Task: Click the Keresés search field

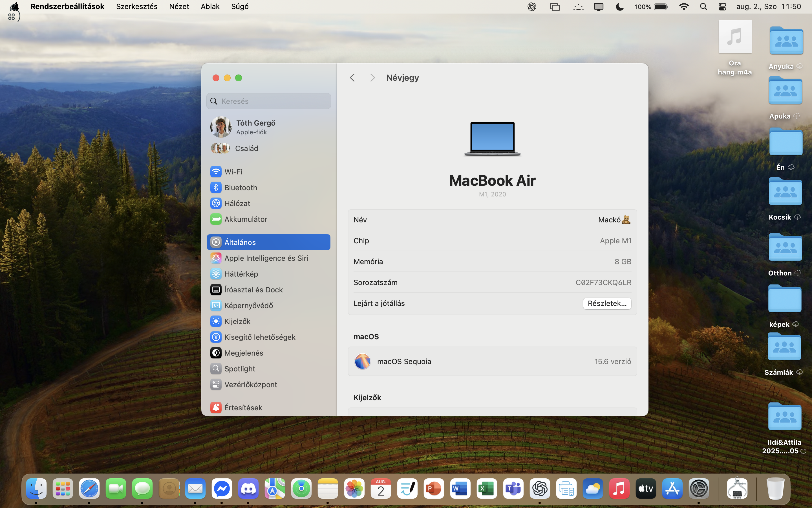Action: click(x=268, y=101)
